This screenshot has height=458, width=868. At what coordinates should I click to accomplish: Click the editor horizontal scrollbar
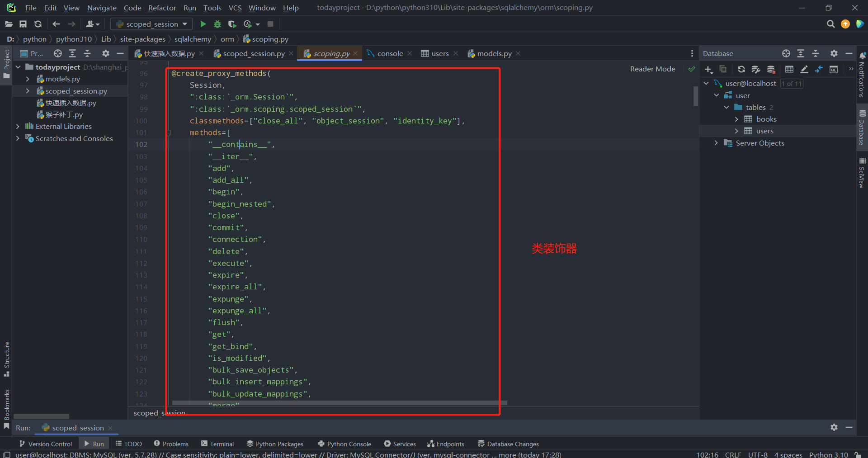tap(339, 402)
